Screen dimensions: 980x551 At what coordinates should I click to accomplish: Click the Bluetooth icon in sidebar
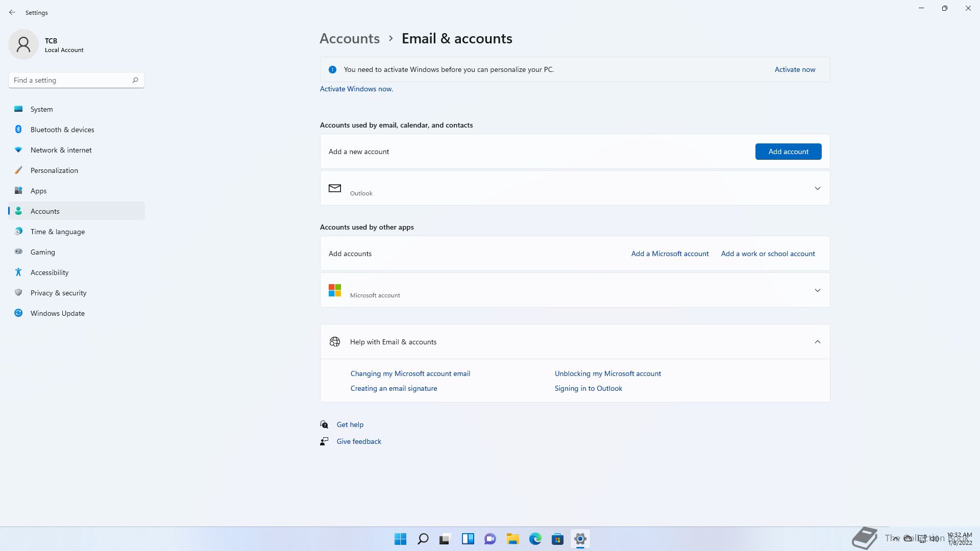point(18,129)
